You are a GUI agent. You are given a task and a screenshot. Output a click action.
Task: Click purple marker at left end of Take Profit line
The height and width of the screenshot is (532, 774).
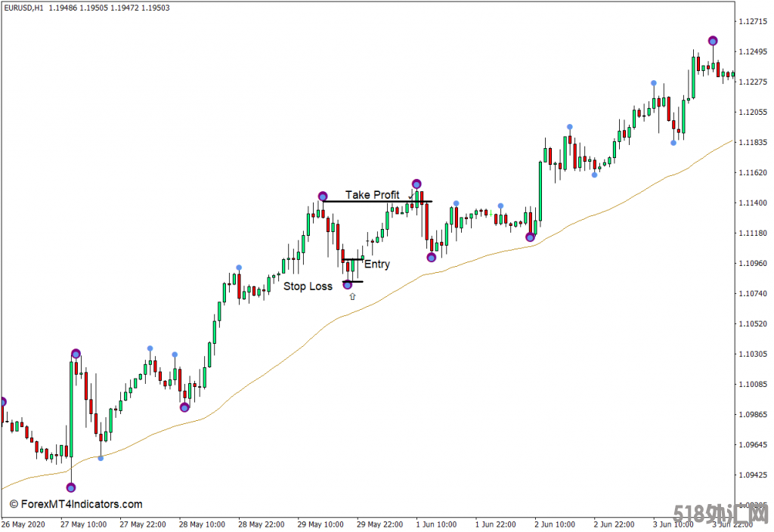[323, 196]
